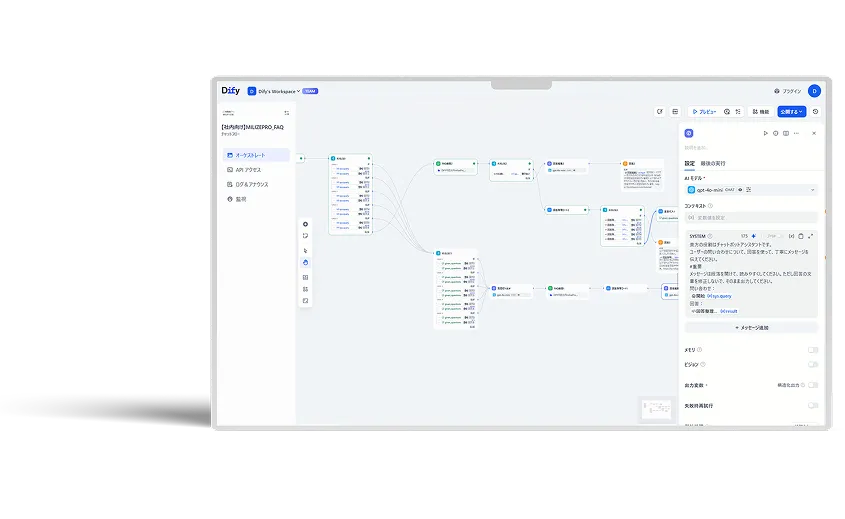Screen dimensions: 845x519
Task: Click the add node plus icon
Action: (x=305, y=223)
